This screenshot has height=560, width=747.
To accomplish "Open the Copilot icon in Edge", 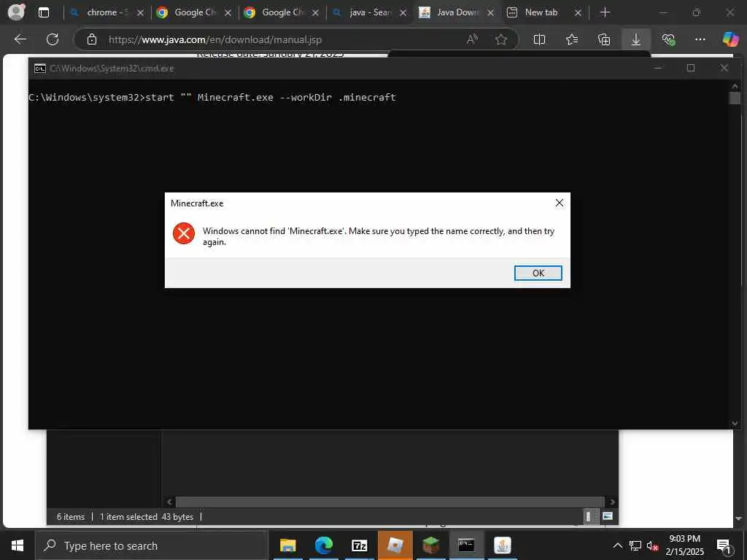I will coord(729,39).
